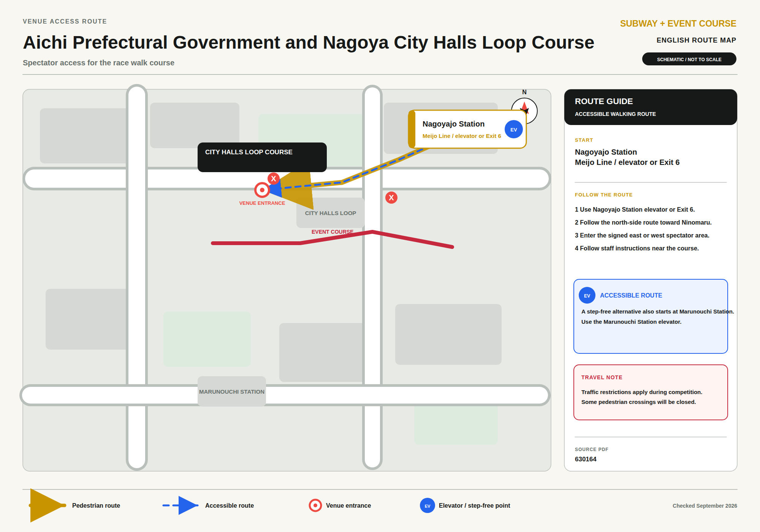The width and height of the screenshot is (760, 532).
Task: Click the red X marker beside venue entrance
Action: tap(274, 179)
